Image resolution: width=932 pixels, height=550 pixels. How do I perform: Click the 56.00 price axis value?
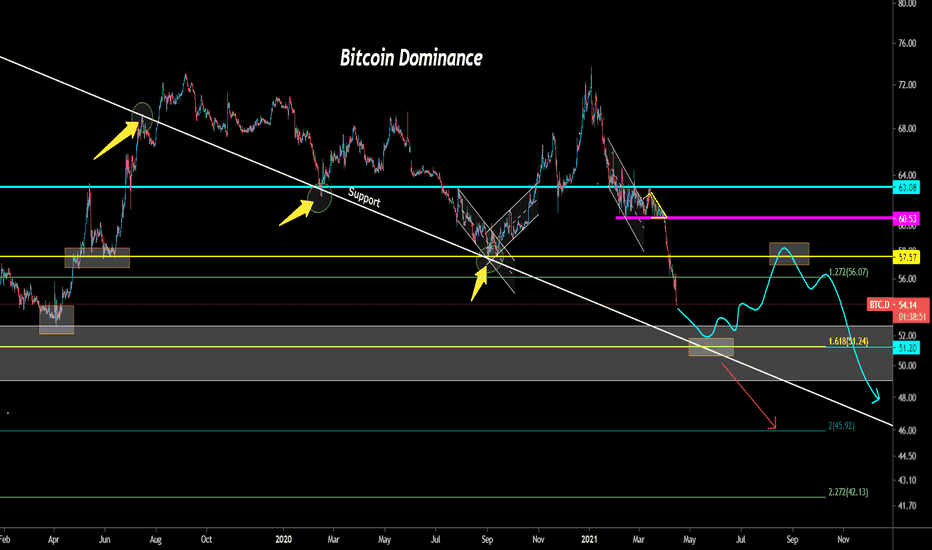907,279
